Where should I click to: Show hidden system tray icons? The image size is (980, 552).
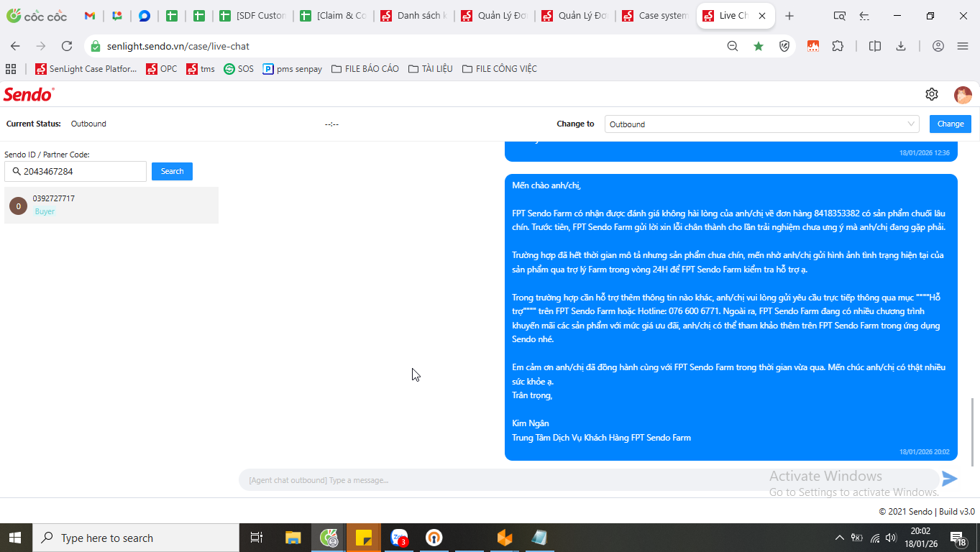(x=839, y=538)
